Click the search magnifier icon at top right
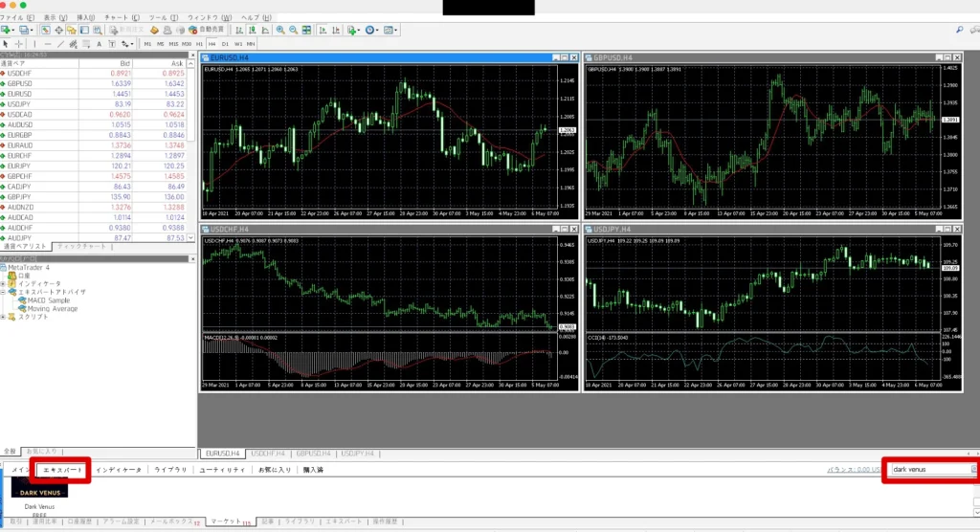 click(x=960, y=31)
